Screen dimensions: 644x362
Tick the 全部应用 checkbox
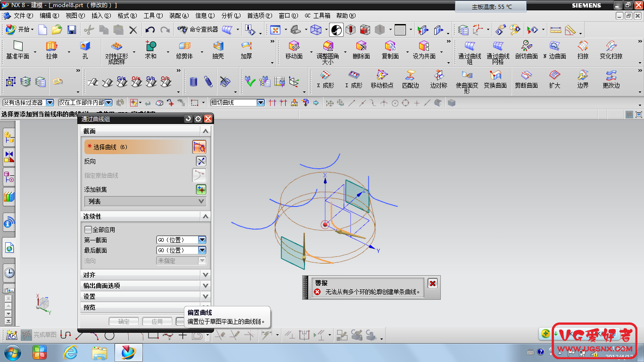[x=88, y=230]
